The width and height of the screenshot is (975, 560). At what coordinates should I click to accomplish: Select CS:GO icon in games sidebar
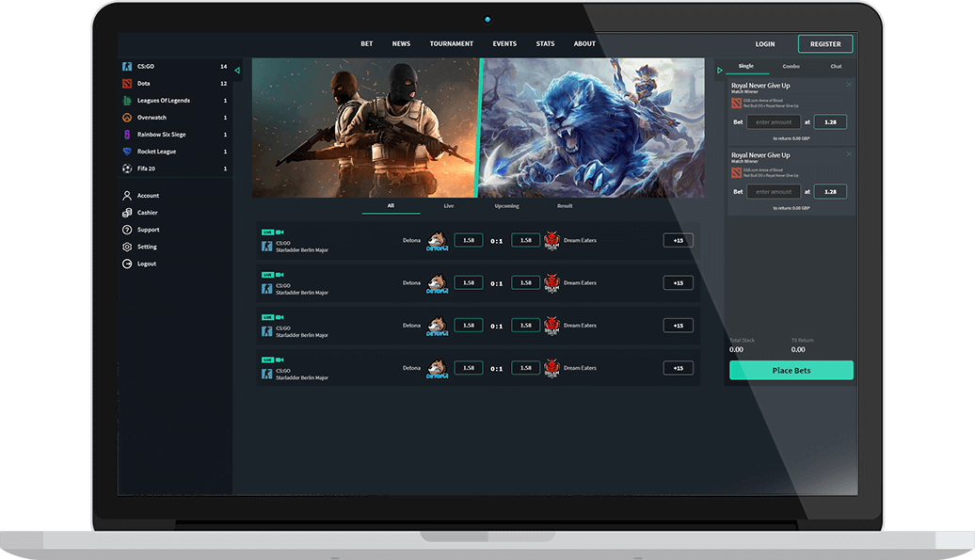coord(127,66)
